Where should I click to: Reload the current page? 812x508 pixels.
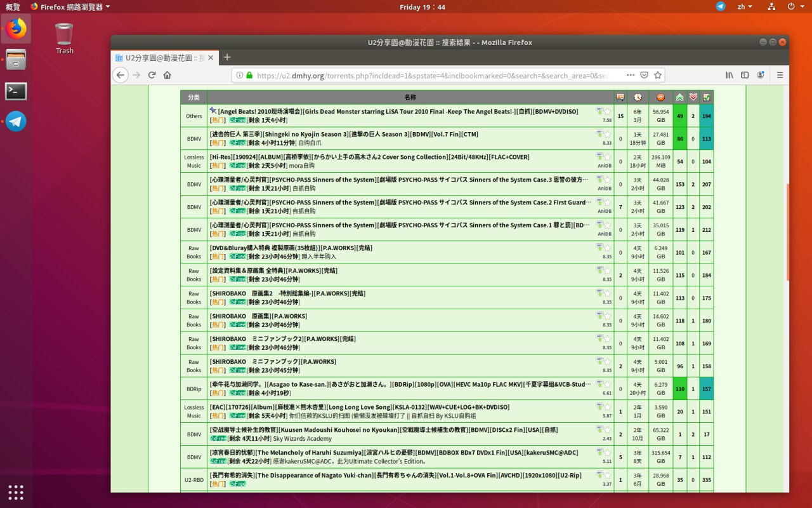tap(152, 75)
